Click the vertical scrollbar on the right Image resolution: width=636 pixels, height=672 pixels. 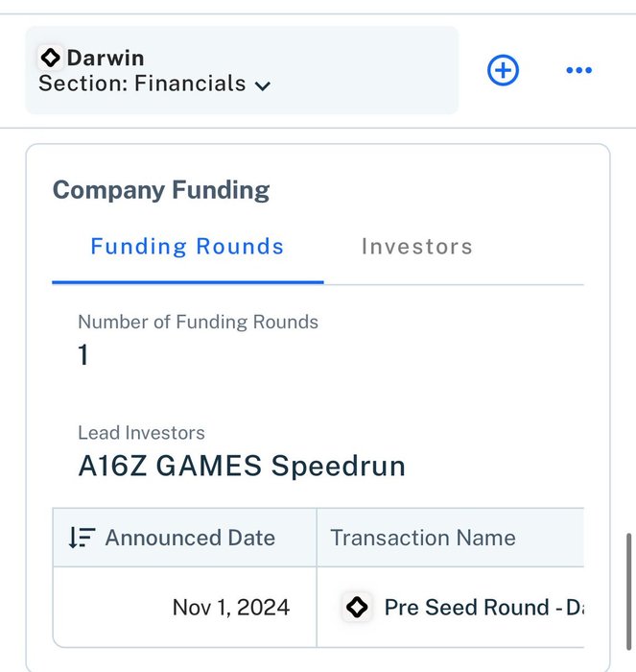[x=628, y=595]
